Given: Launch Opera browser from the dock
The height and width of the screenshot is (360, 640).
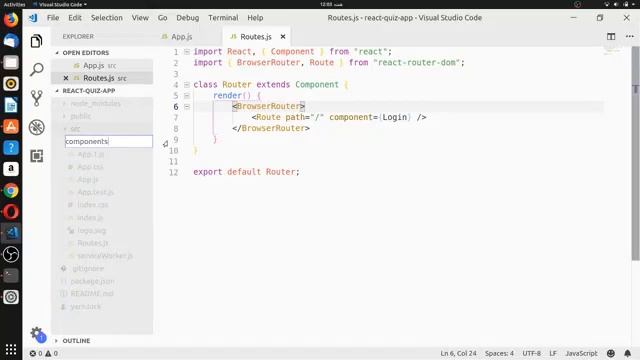Looking at the screenshot, I should tap(11, 212).
